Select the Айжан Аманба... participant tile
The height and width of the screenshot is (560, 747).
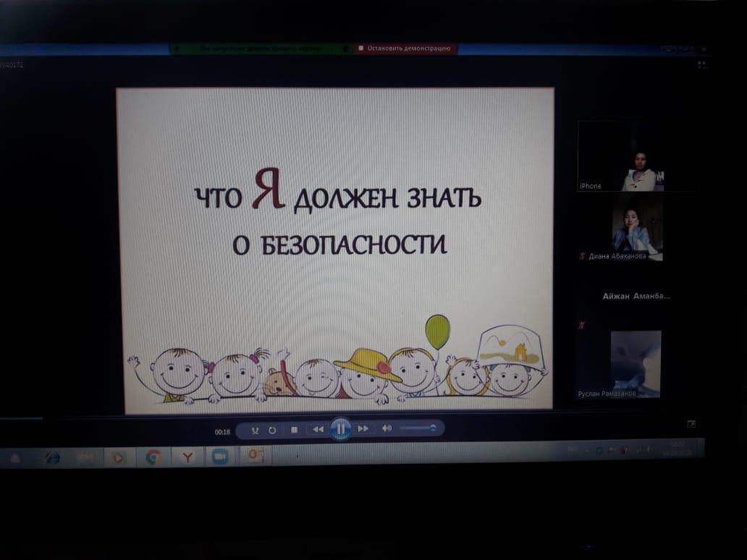point(636,297)
